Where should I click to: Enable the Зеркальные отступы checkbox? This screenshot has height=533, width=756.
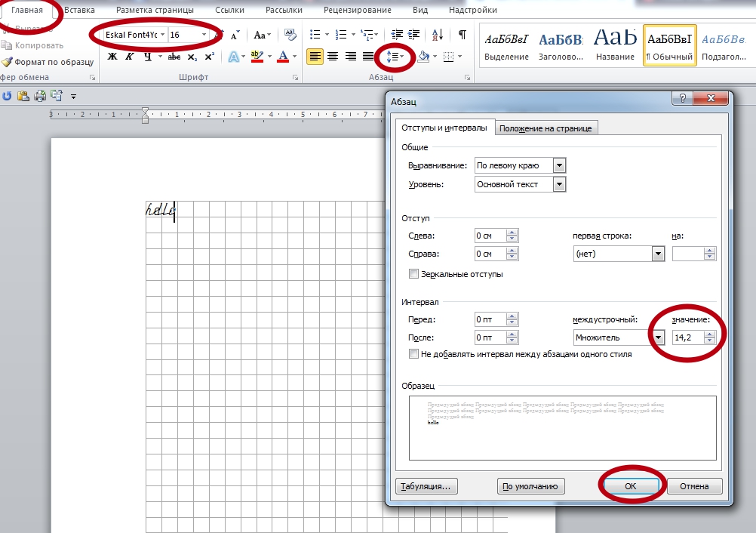(413, 274)
